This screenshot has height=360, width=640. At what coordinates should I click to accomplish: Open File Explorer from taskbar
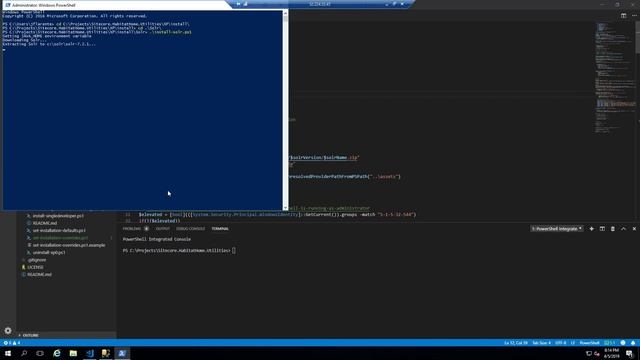tap(73, 353)
